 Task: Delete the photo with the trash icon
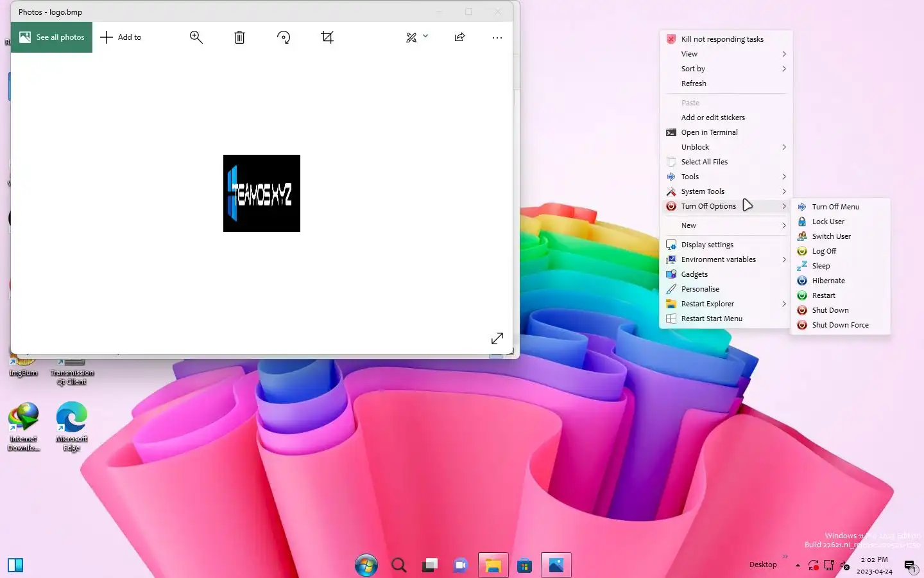(239, 37)
